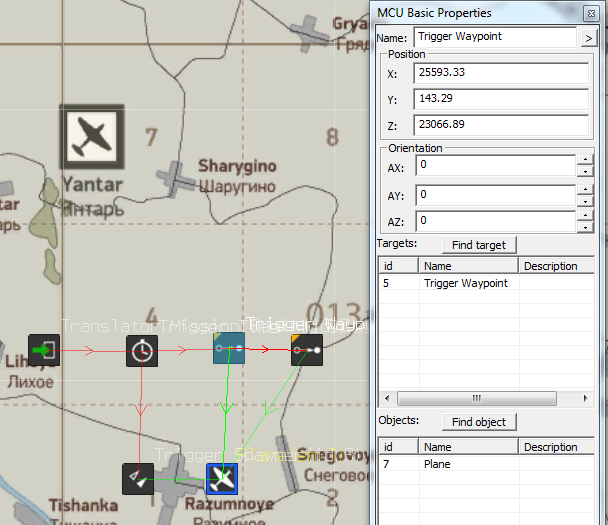Increase the AZ orientation value

(x=586, y=215)
